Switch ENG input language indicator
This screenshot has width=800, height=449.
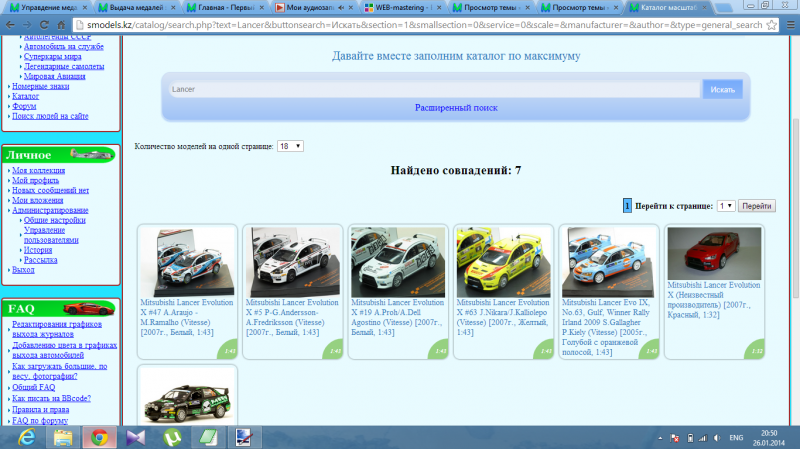(x=736, y=438)
